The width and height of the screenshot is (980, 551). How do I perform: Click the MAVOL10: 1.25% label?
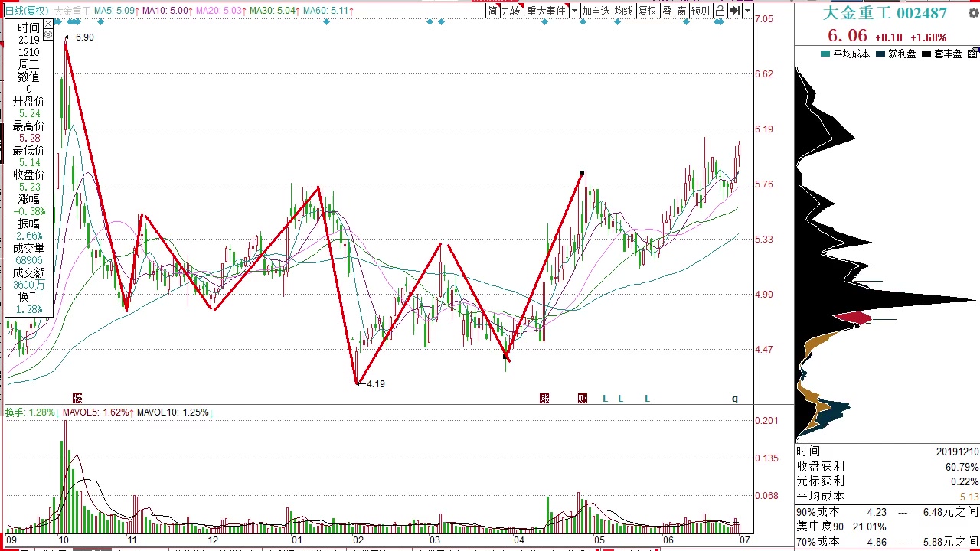tap(172, 412)
